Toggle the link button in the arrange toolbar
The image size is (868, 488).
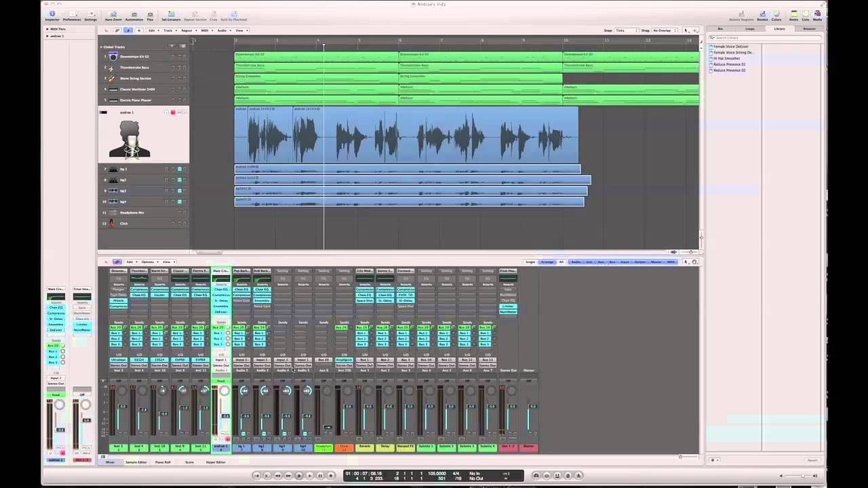coord(117,30)
